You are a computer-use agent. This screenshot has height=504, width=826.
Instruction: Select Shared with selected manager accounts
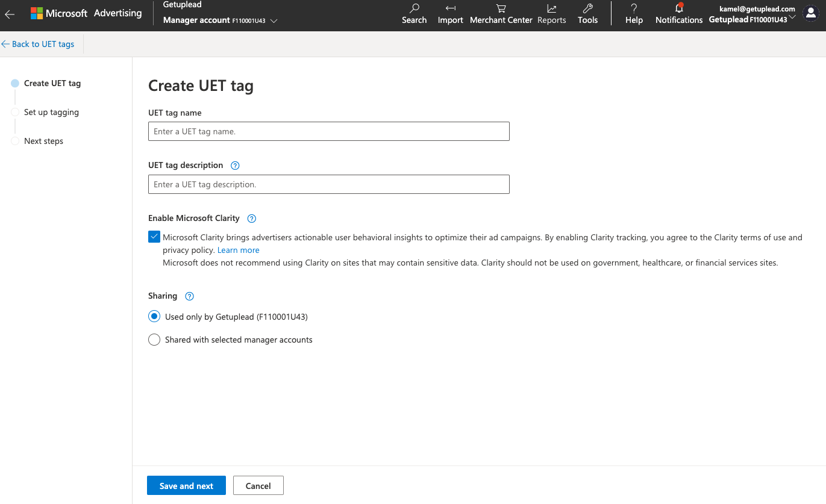click(x=154, y=340)
